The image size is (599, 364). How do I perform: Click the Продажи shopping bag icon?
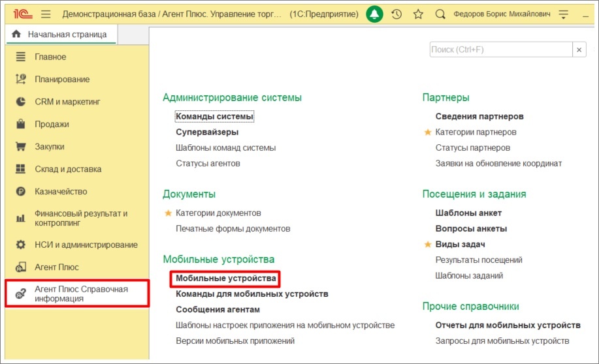tap(21, 124)
